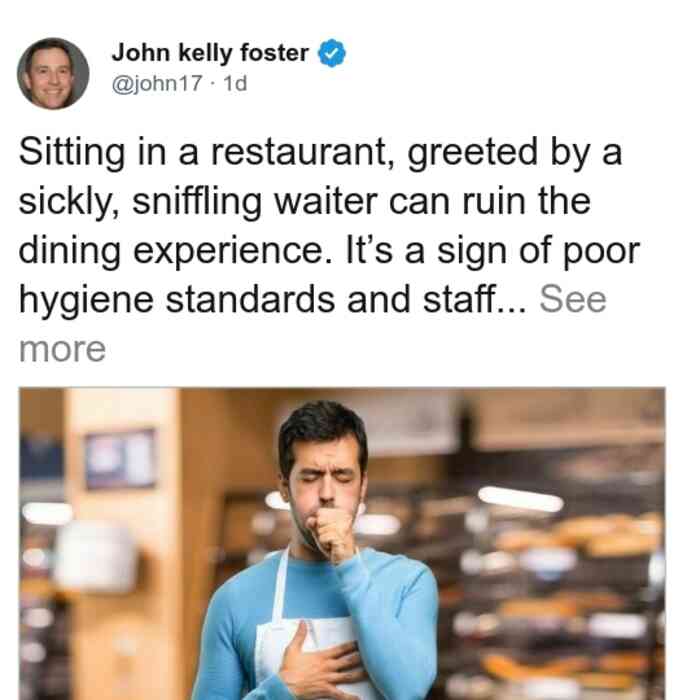Click the word "more" under the post

pos(62,349)
